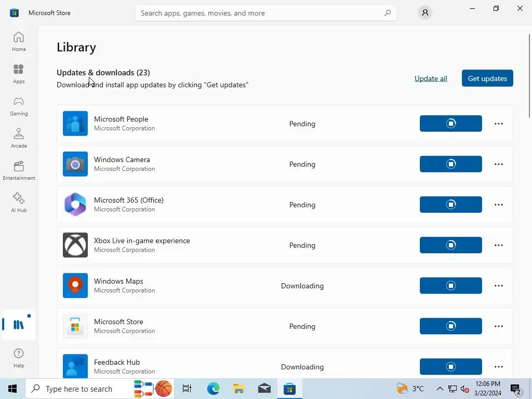Click the taskbar clock showing 12:06 PM

(x=487, y=389)
